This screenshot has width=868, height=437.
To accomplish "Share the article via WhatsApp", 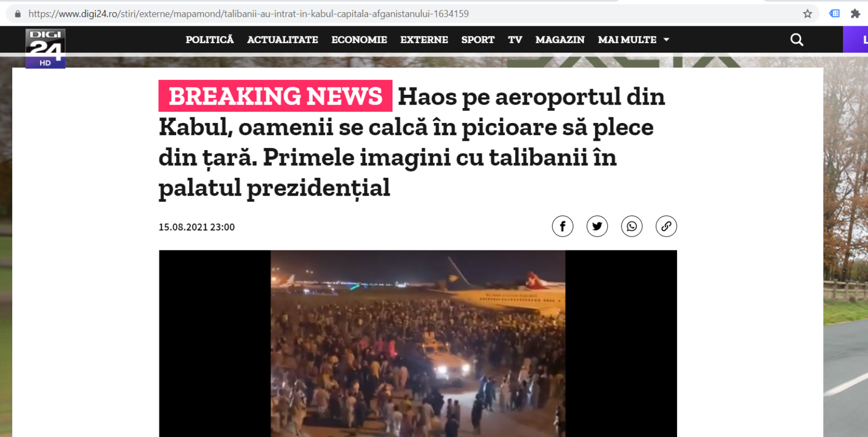I will [632, 226].
